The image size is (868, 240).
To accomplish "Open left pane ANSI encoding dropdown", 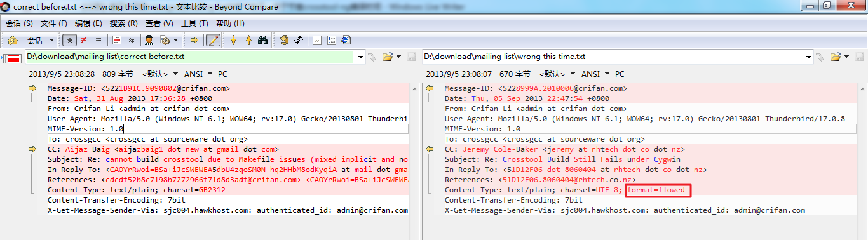I will 198,74.
